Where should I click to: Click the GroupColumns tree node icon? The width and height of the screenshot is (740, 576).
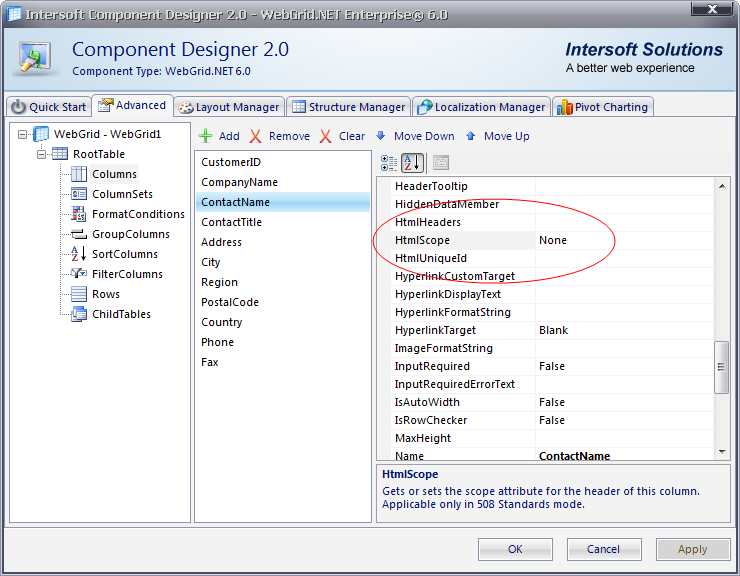point(79,234)
